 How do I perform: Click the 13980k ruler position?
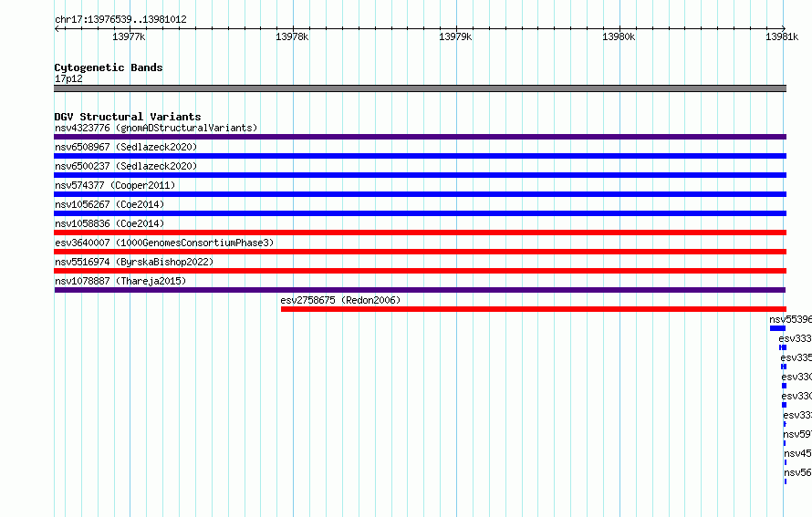[x=619, y=36]
